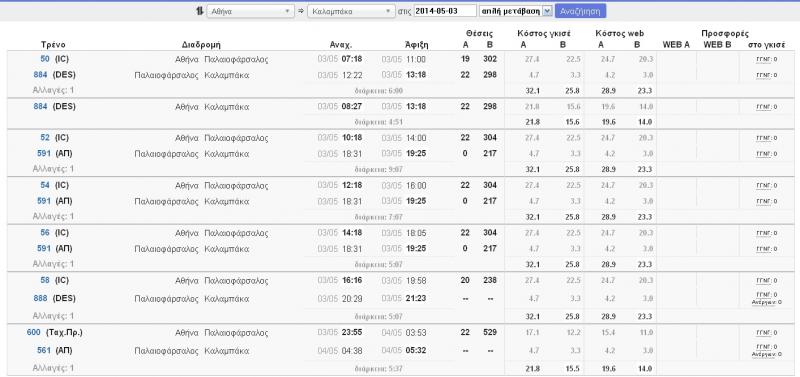The height and width of the screenshot is (377, 800).
Task: Click the B seats value 302
Action: coord(490,59)
